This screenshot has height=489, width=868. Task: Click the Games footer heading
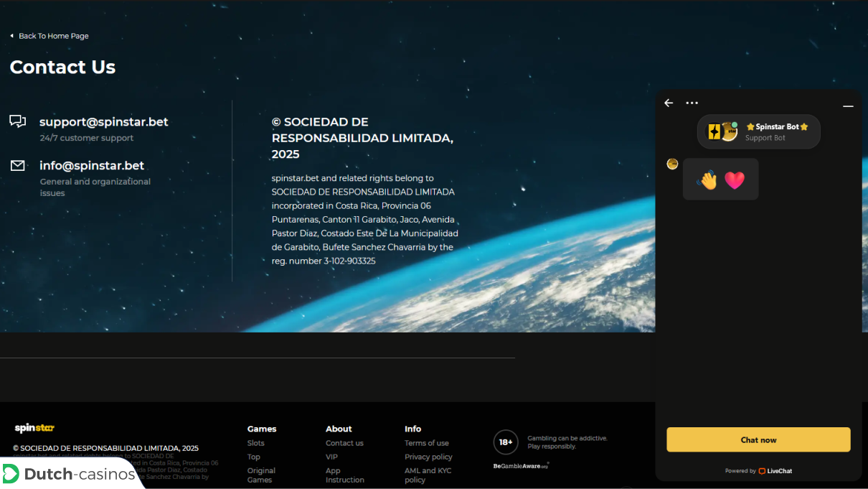(262, 429)
